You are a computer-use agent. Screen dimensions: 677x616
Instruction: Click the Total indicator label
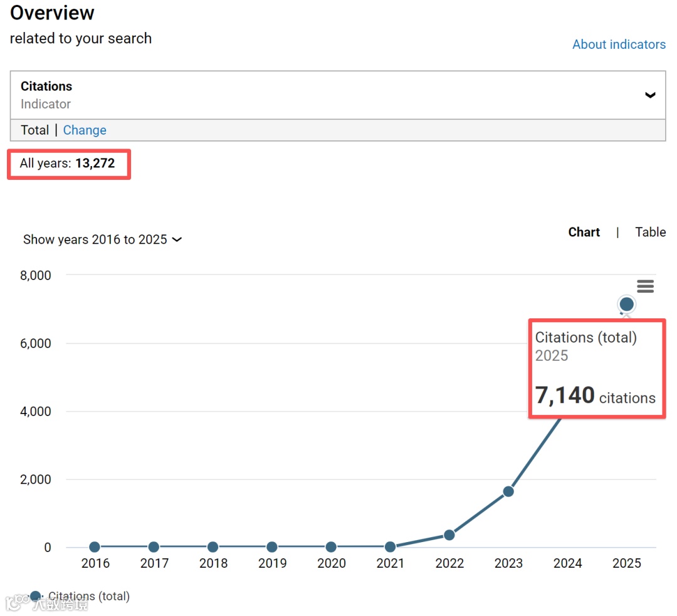click(35, 130)
